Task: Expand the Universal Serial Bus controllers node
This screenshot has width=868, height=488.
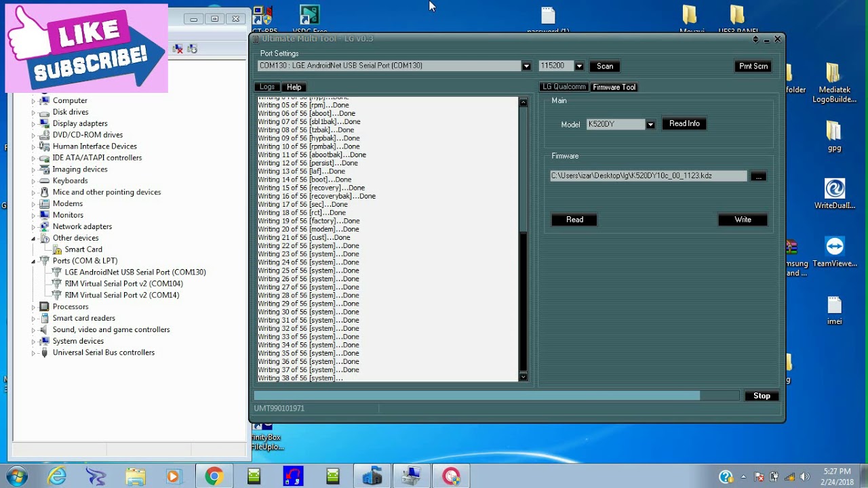Action: coord(33,352)
